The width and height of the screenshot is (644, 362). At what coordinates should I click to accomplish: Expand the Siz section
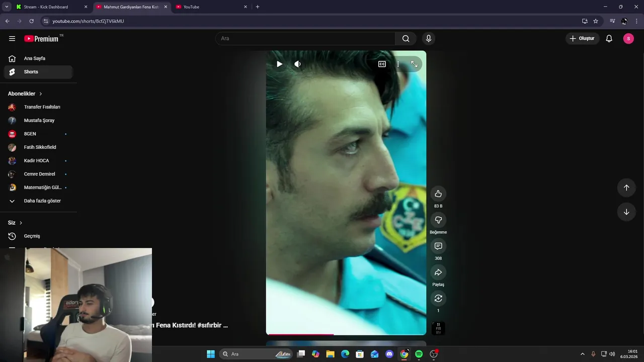[x=15, y=223]
